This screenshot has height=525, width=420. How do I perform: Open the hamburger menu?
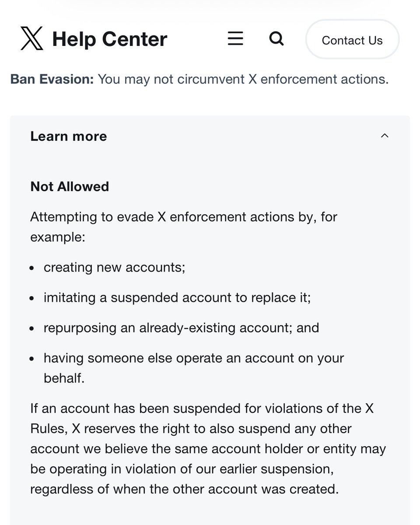[x=235, y=38]
